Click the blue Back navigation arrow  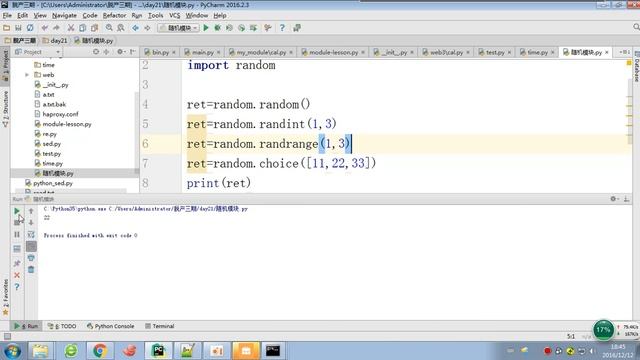[x=135, y=28]
